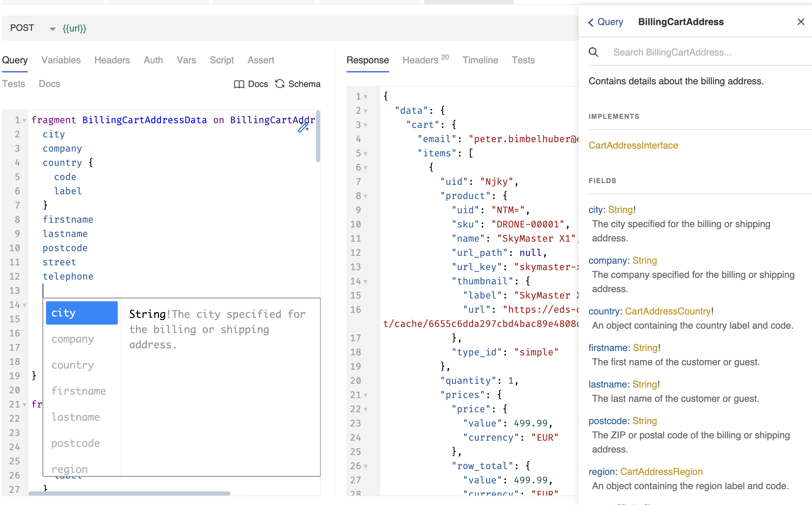Click the Variables tab in request panel
This screenshot has width=812, height=505.
click(61, 59)
